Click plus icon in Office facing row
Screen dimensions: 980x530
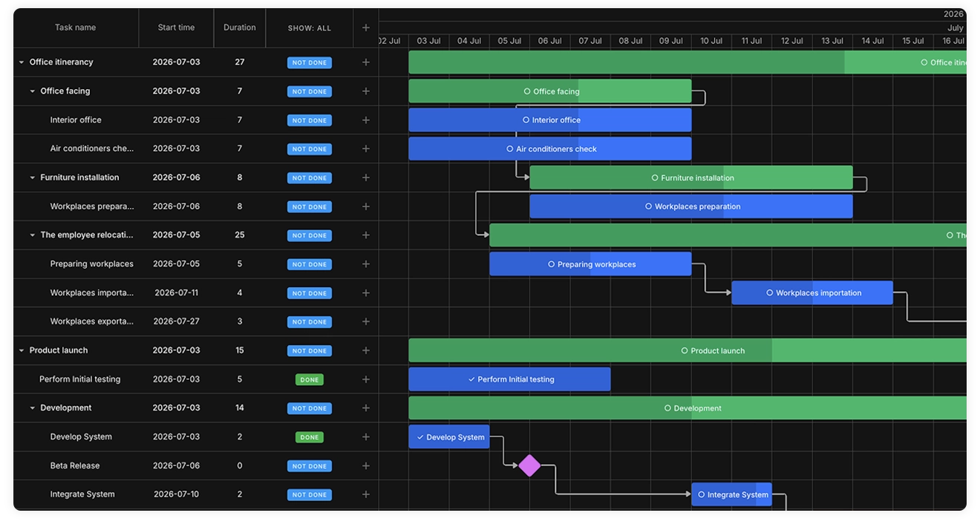click(365, 91)
